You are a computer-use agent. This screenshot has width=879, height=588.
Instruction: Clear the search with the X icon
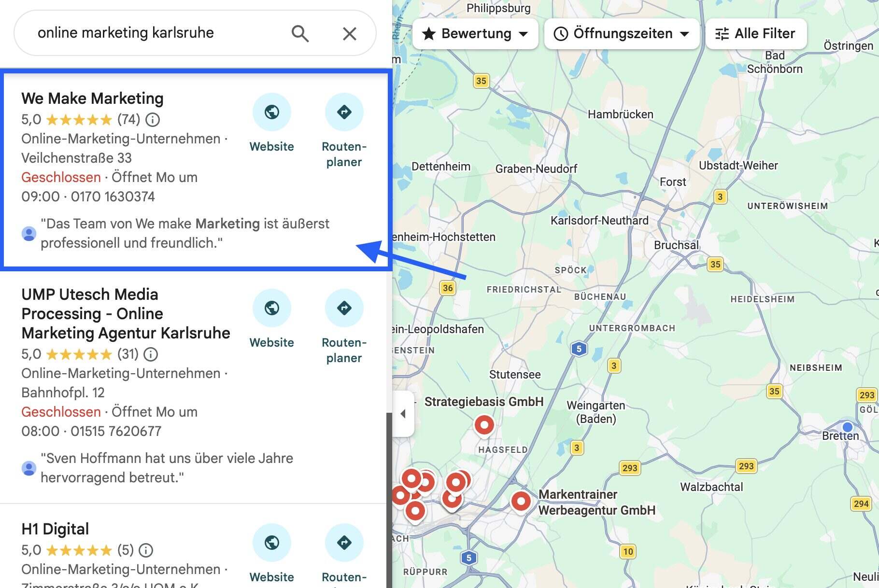coord(349,33)
